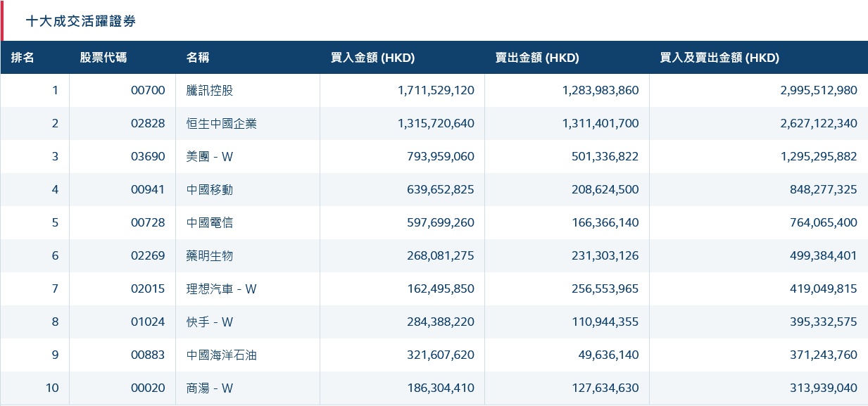Click the 買入及賣出金額 (HKD) column header
Screen dimensions: 868x406
pyautogui.click(x=719, y=58)
